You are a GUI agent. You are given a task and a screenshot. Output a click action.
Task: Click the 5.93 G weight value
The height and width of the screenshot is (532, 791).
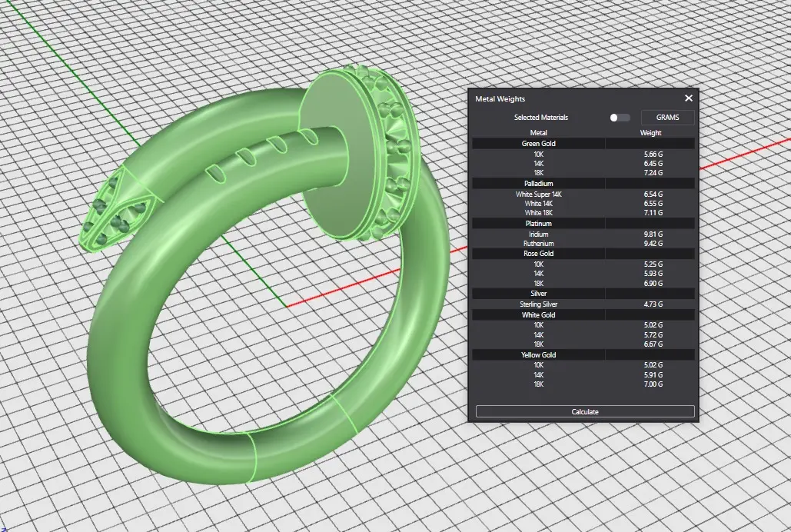[x=653, y=274]
